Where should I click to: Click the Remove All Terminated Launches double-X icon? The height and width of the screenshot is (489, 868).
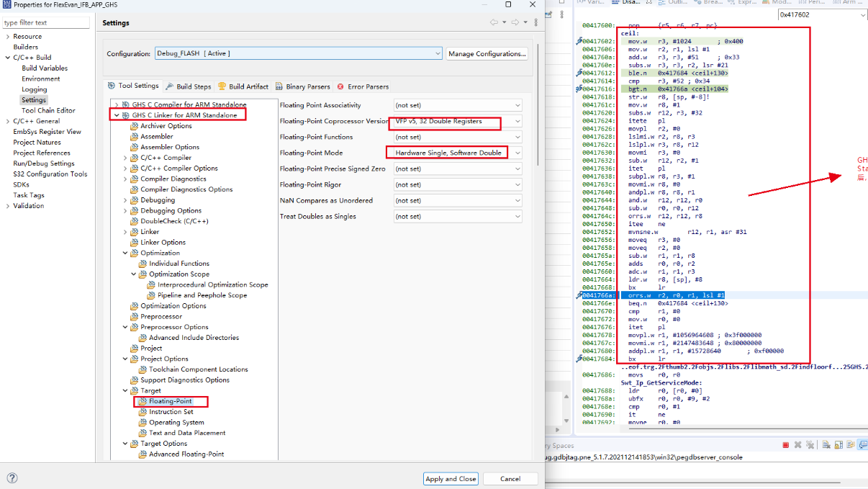coord(810,446)
